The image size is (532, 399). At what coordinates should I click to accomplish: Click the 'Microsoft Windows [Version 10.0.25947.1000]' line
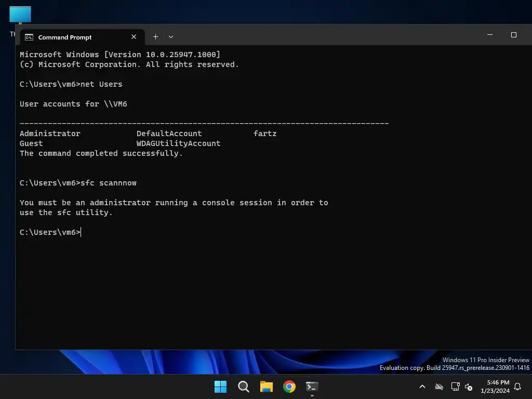click(x=120, y=54)
